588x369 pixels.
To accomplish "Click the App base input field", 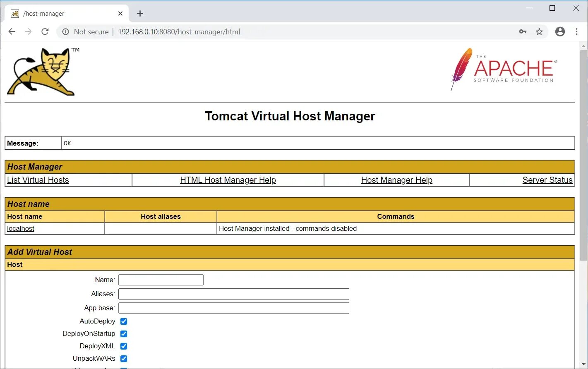I will coord(234,308).
